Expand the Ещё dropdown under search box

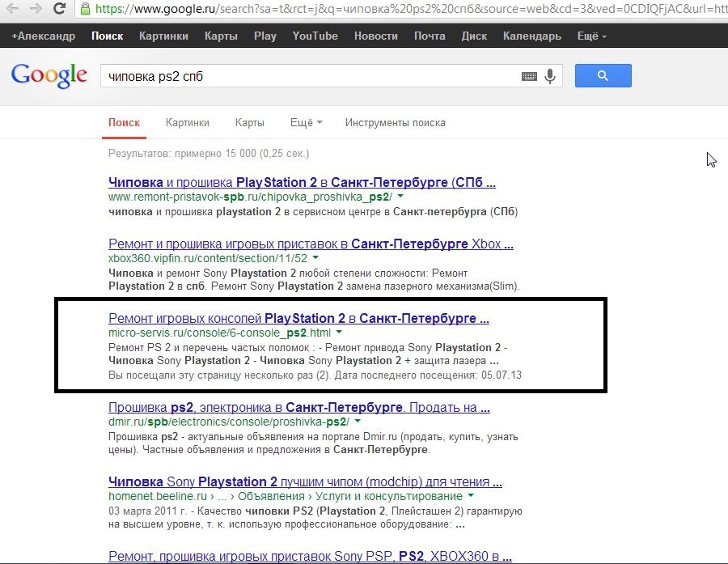point(307,123)
